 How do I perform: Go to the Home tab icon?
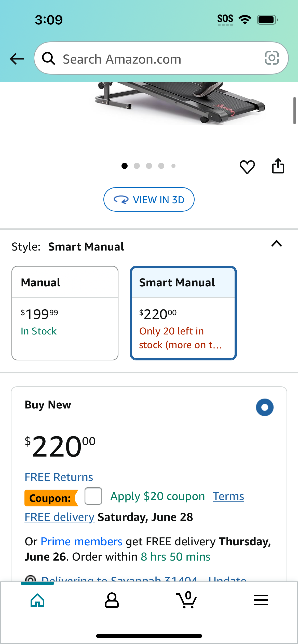[x=37, y=600]
